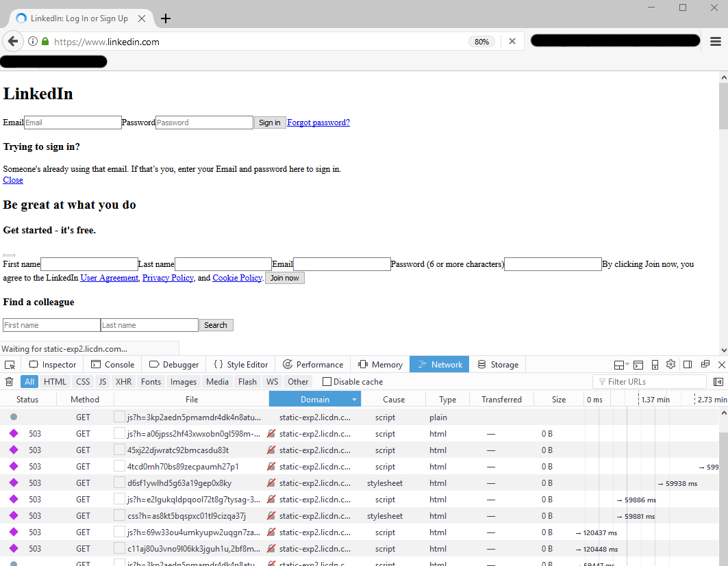The width and height of the screenshot is (728, 566).
Task: Click status diamond on 4tcd0mh70bs89zecpaumh27p1 row
Action: coord(14,466)
